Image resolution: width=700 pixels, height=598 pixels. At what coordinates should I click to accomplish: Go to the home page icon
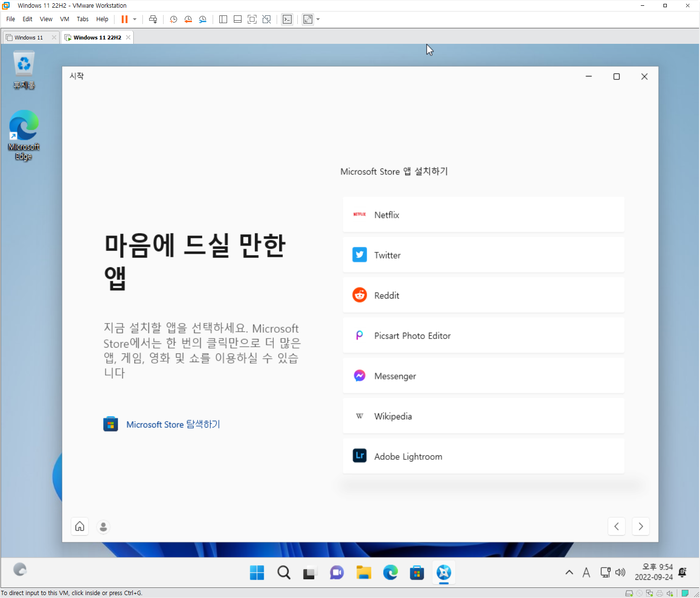pos(80,526)
